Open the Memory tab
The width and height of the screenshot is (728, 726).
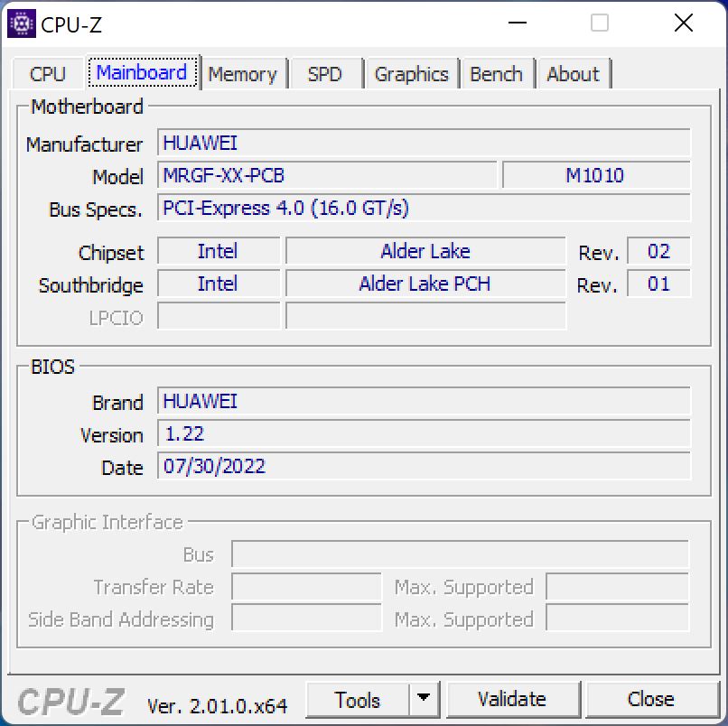(x=242, y=74)
